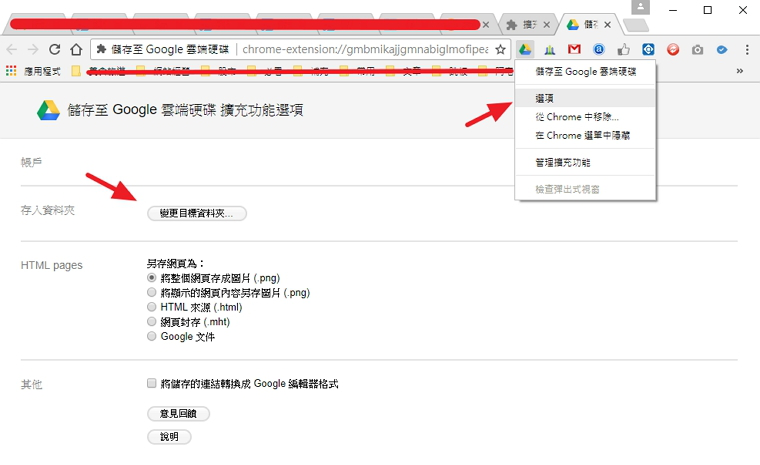Close the Google Drive options tab
Screen dimensions: 760x465
click(x=608, y=25)
